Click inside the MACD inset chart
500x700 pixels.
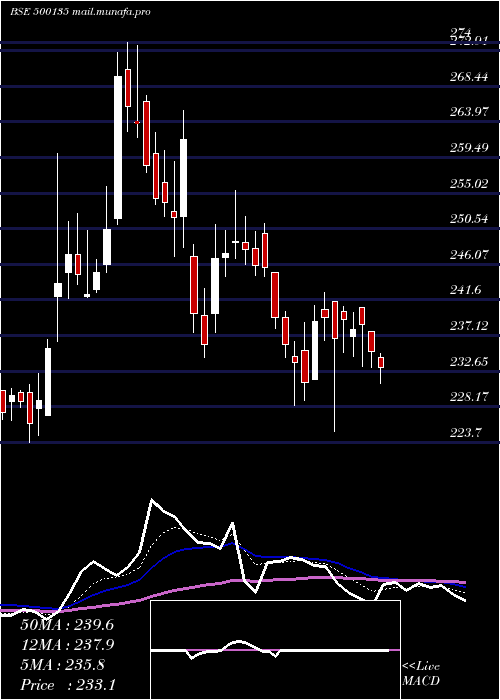[x=275, y=650]
